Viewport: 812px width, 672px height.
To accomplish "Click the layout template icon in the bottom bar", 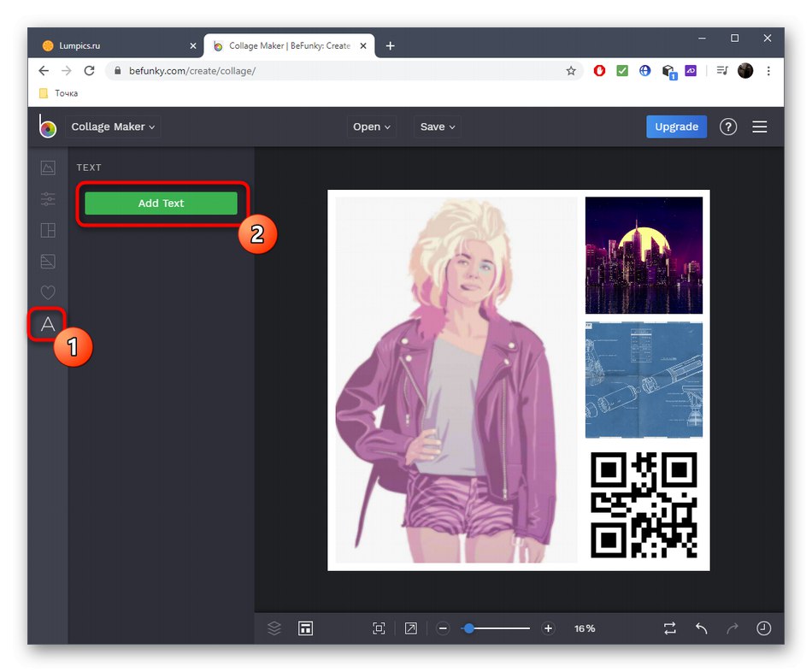I will coord(305,628).
